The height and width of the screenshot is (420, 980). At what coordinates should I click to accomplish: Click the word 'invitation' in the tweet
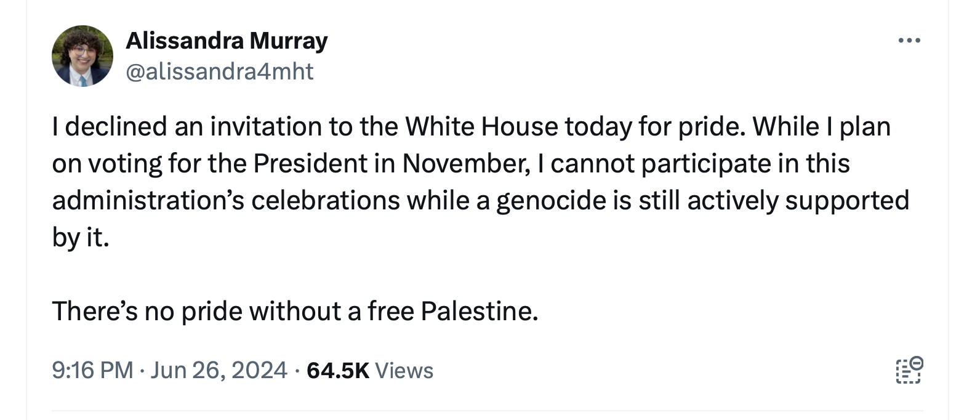point(265,127)
